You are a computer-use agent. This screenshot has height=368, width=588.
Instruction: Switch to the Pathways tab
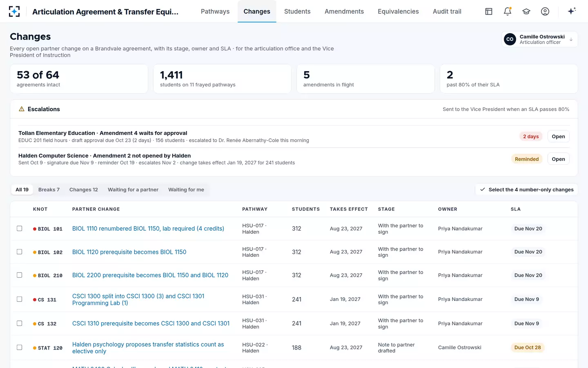pos(215,11)
